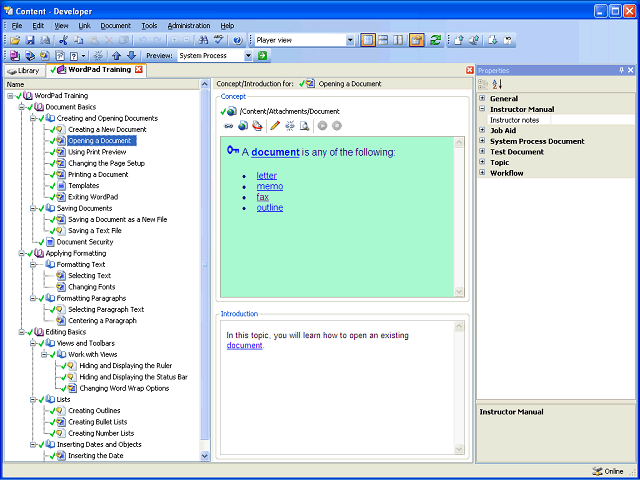Click the Open folder toolbar icon

point(15,40)
